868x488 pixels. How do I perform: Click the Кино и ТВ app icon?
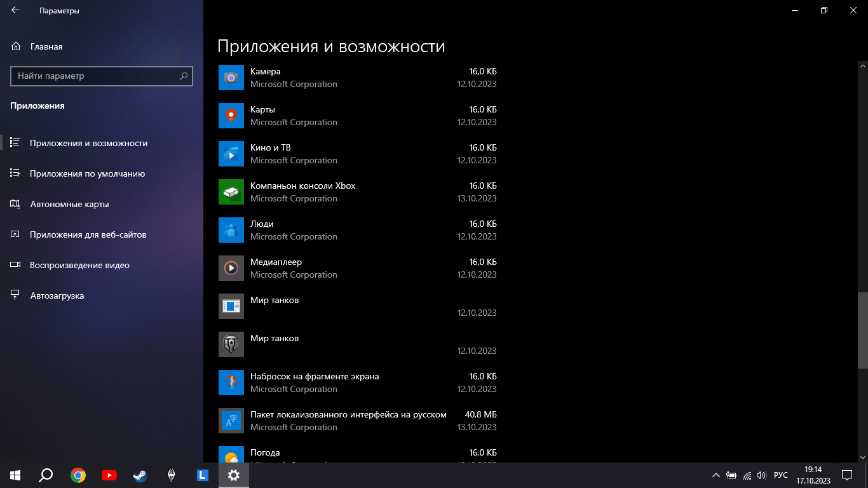[231, 154]
